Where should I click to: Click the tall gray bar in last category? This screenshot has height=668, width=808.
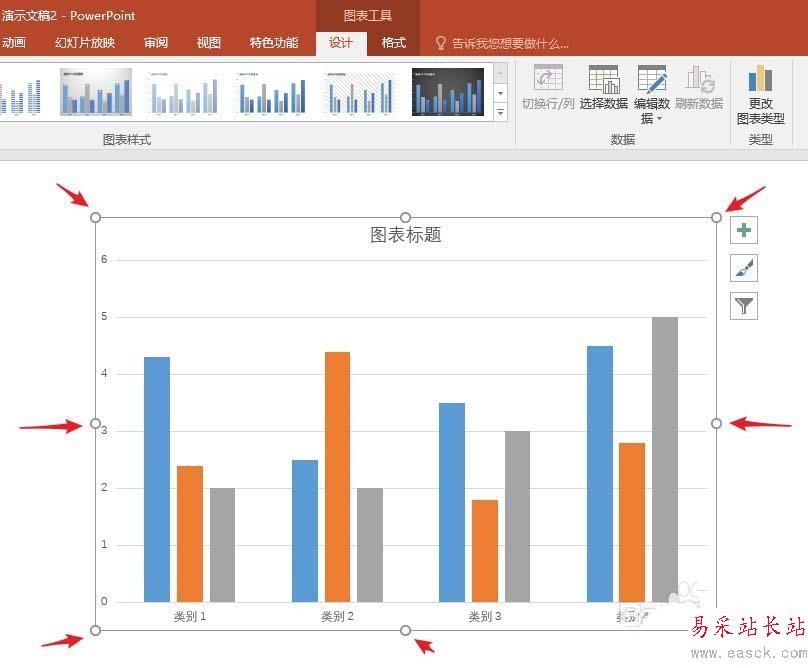(665, 459)
